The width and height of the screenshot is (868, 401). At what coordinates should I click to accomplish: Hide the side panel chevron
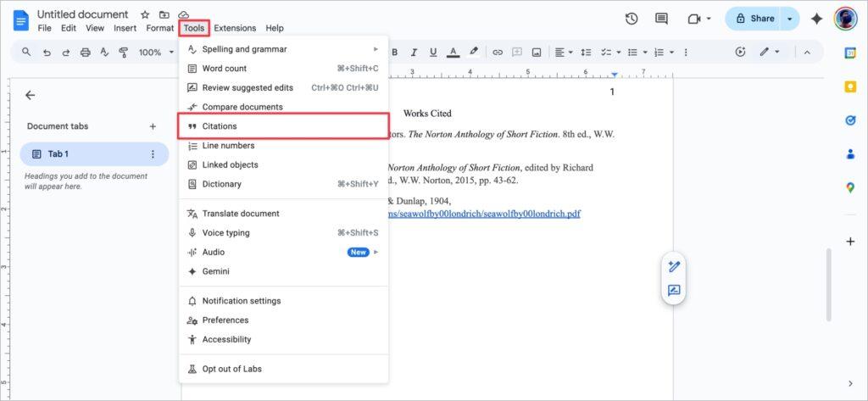850,383
